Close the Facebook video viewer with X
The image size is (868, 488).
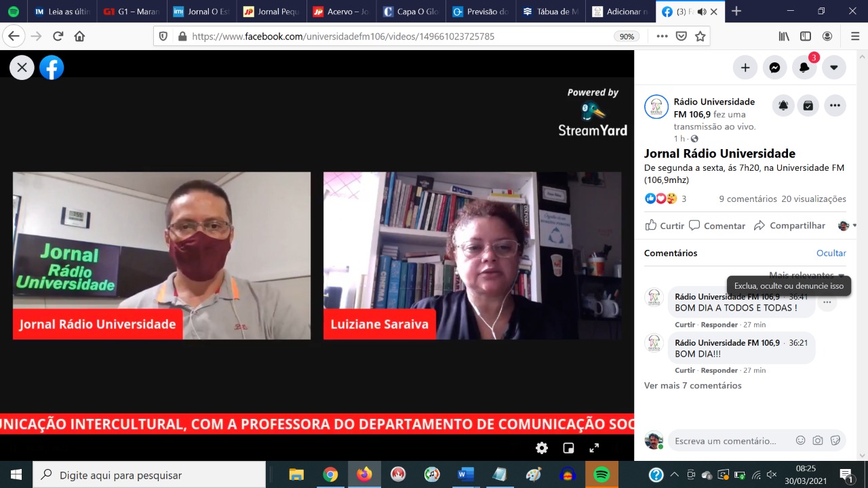(x=22, y=67)
